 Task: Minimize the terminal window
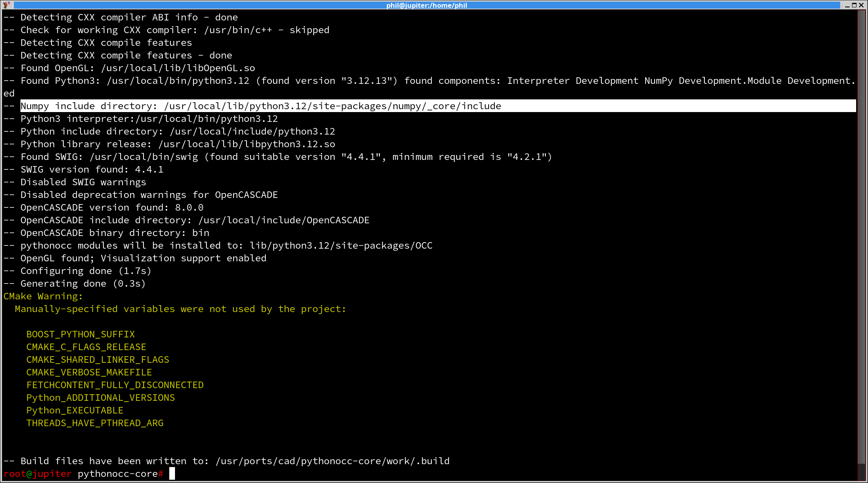(847, 5)
